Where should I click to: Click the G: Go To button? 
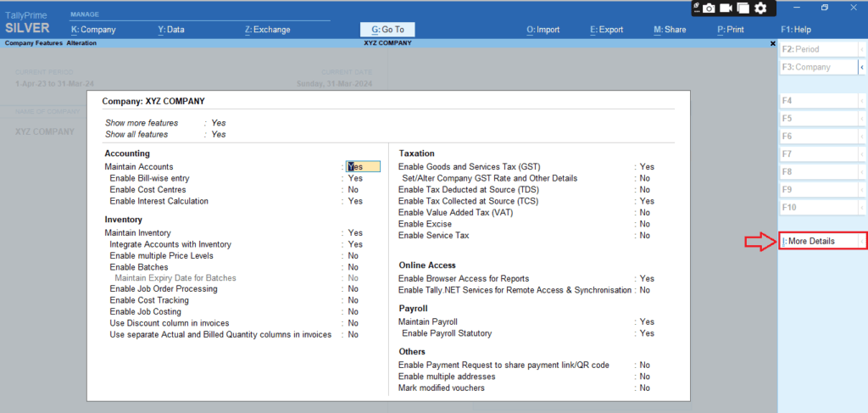387,30
